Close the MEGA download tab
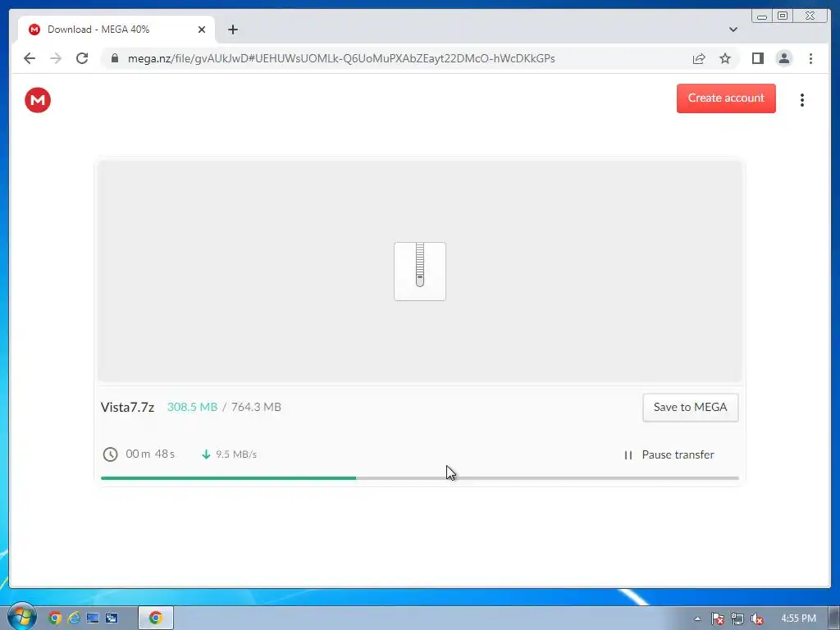This screenshot has height=630, width=840. coord(202,30)
